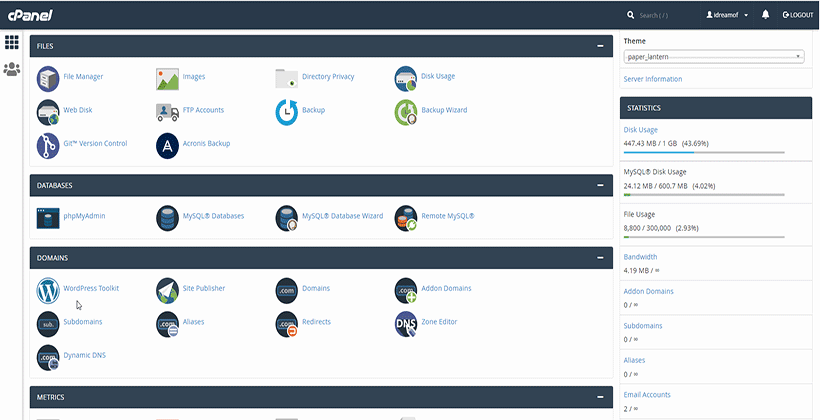Open the Theme paper_lantern dropdown
This screenshot has height=420, width=820.
point(714,56)
